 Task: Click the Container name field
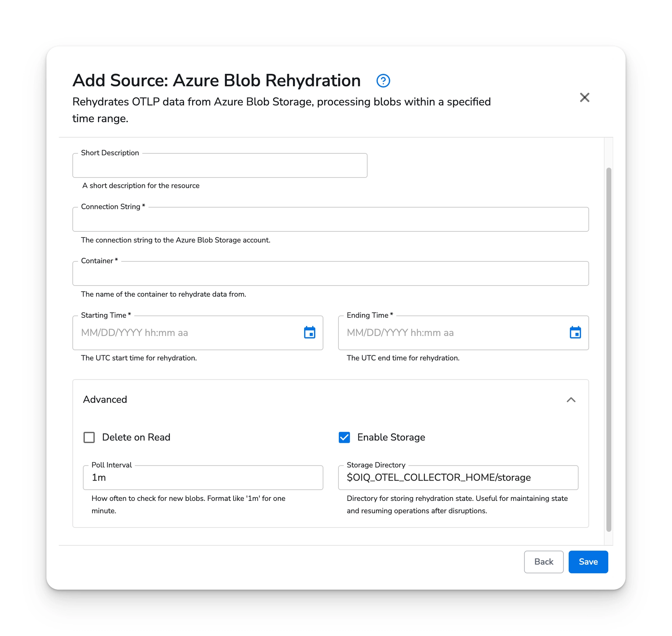330,273
